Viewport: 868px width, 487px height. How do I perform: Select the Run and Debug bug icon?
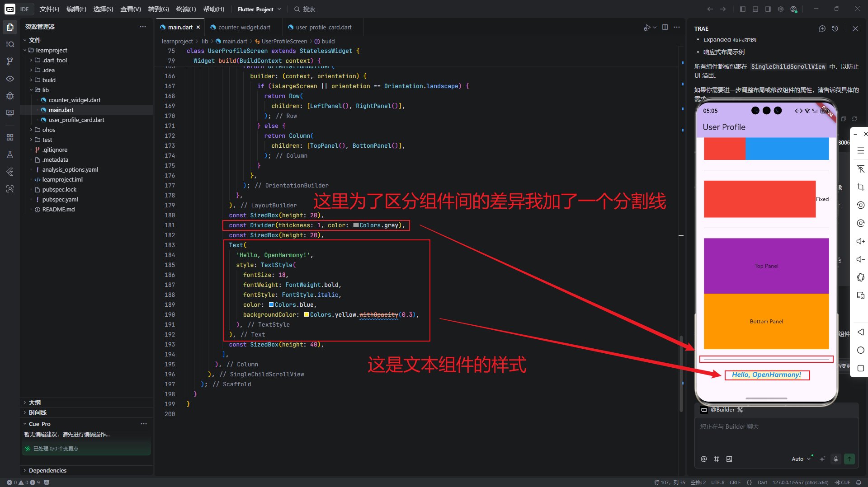point(10,96)
